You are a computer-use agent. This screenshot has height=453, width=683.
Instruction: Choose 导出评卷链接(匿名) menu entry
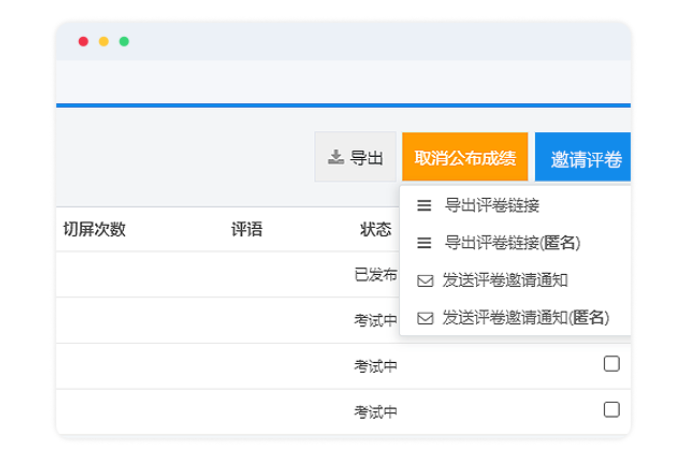[x=512, y=242]
